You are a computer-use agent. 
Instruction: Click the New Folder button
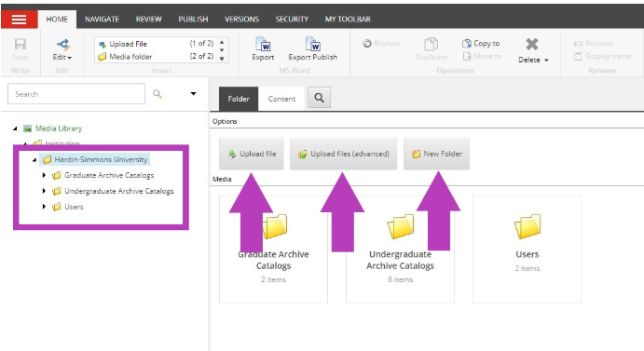click(x=436, y=154)
